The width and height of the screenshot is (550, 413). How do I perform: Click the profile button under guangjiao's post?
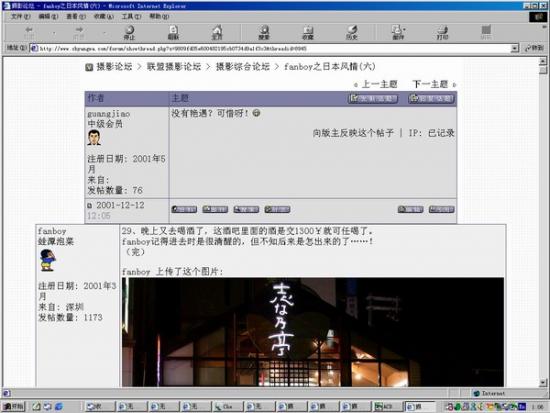pos(184,209)
